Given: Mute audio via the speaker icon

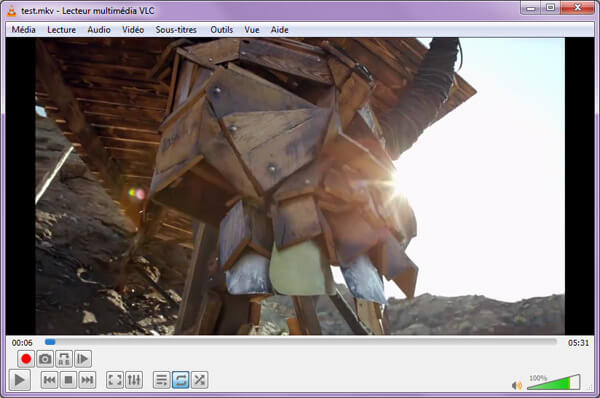Looking at the screenshot, I should click(517, 385).
